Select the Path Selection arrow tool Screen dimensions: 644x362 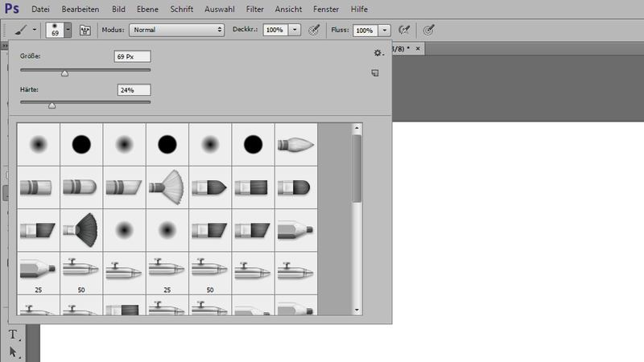(x=13, y=352)
